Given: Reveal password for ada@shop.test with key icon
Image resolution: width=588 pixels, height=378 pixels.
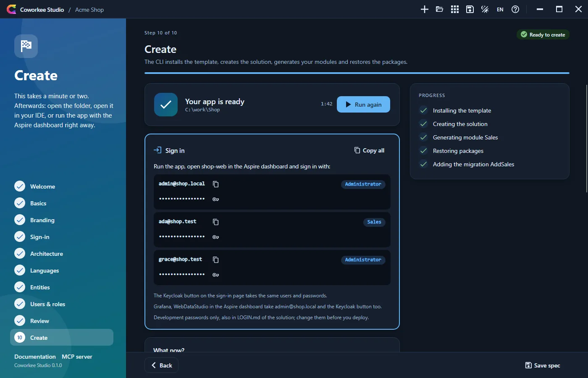Looking at the screenshot, I should click(x=216, y=237).
